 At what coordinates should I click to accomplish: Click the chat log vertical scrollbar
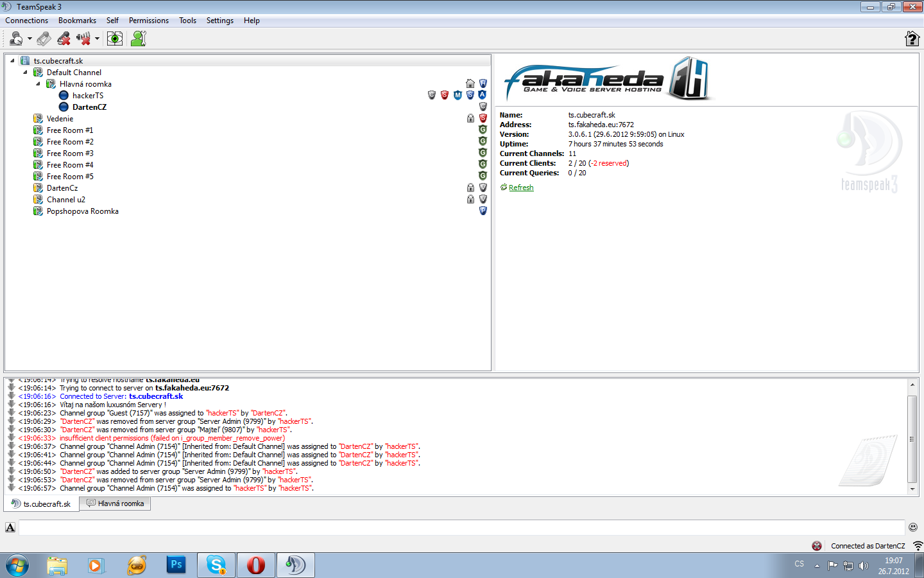pos(912,439)
